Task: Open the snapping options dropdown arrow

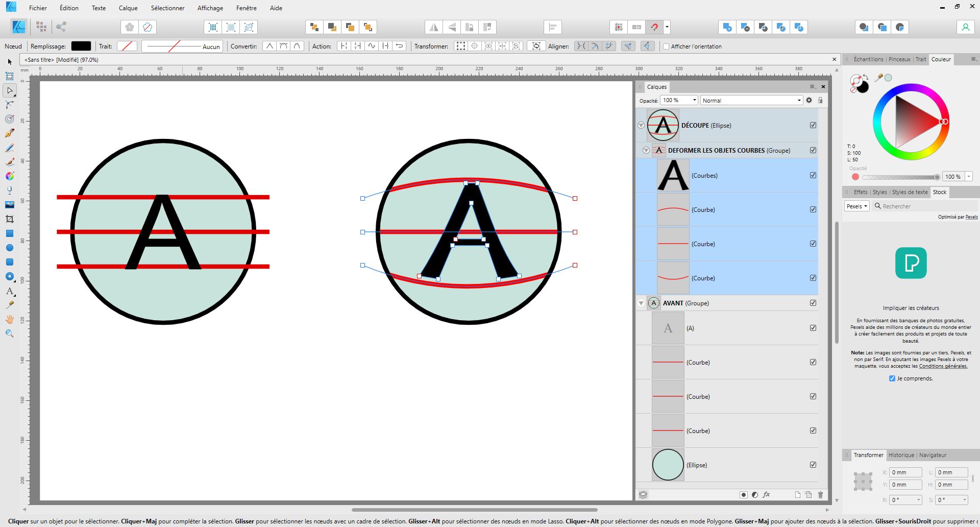Action: [667, 27]
